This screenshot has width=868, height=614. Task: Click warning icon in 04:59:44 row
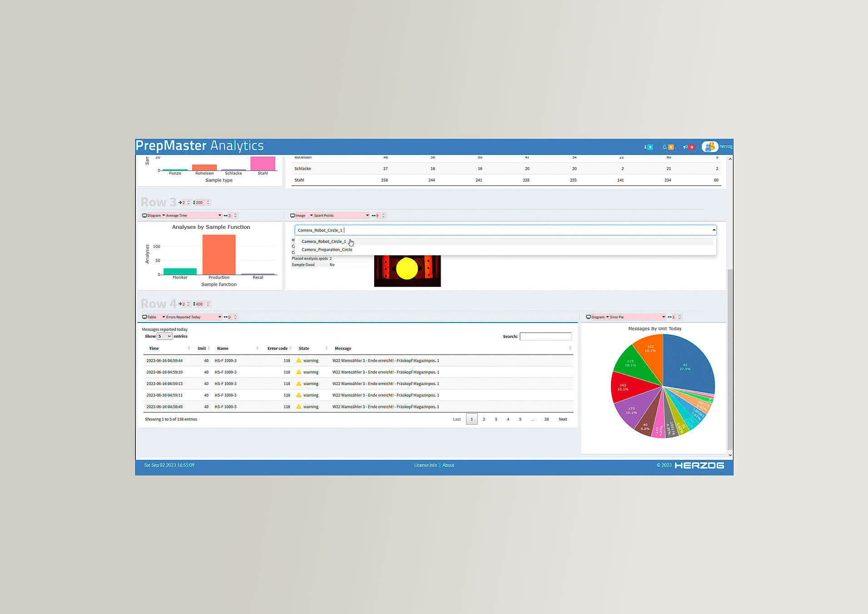pos(299,361)
